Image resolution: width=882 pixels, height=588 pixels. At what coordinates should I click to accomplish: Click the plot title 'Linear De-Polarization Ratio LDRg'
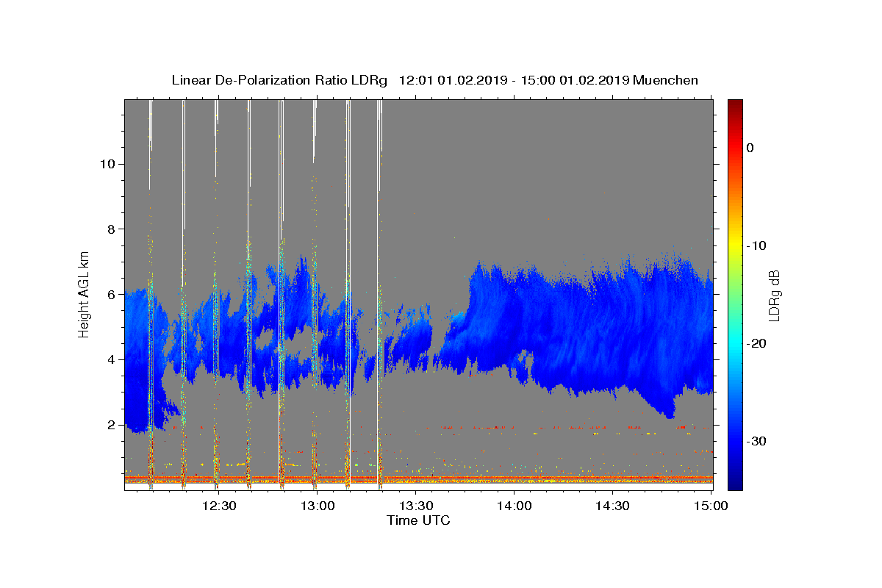tap(279, 80)
